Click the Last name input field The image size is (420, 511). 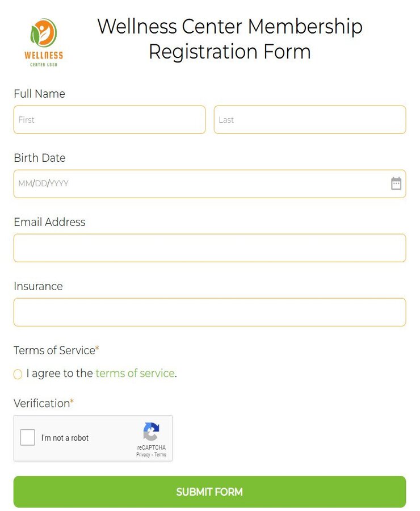309,119
